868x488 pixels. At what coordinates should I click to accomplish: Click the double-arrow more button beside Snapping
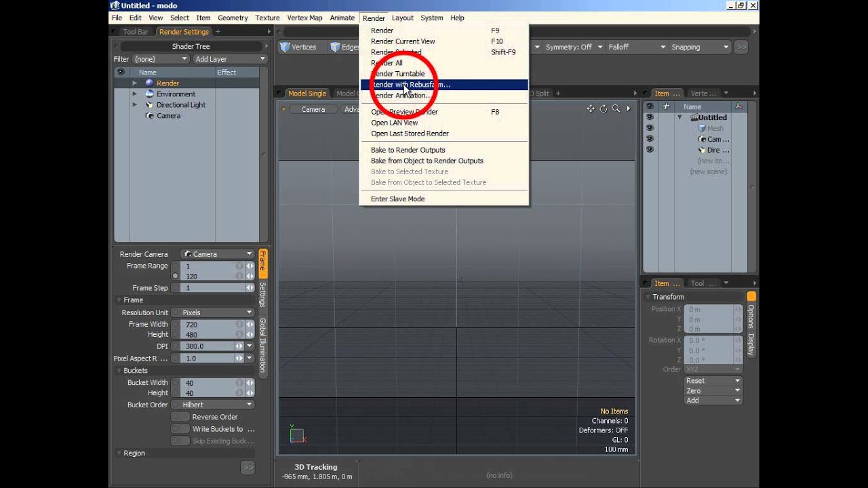point(741,47)
